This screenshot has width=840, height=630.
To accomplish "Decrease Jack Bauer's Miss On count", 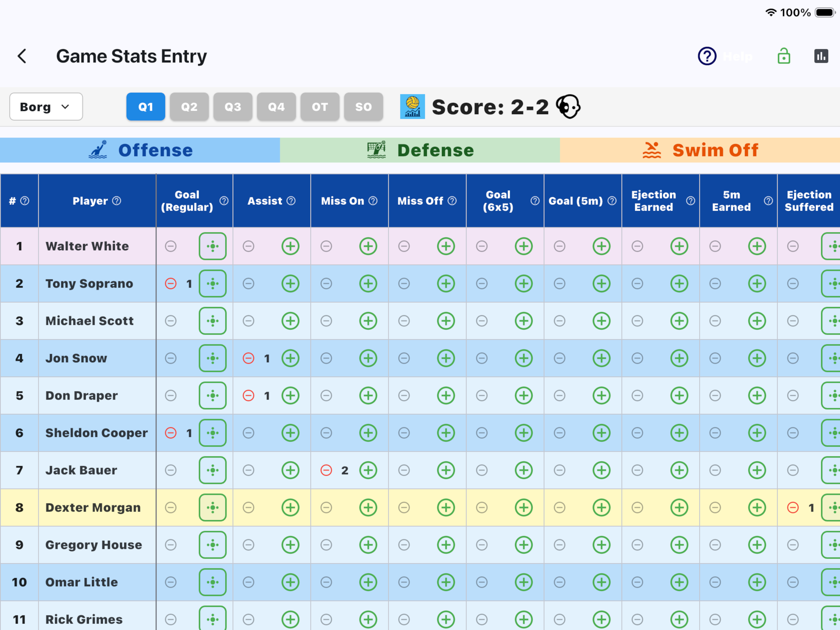I will (x=326, y=470).
